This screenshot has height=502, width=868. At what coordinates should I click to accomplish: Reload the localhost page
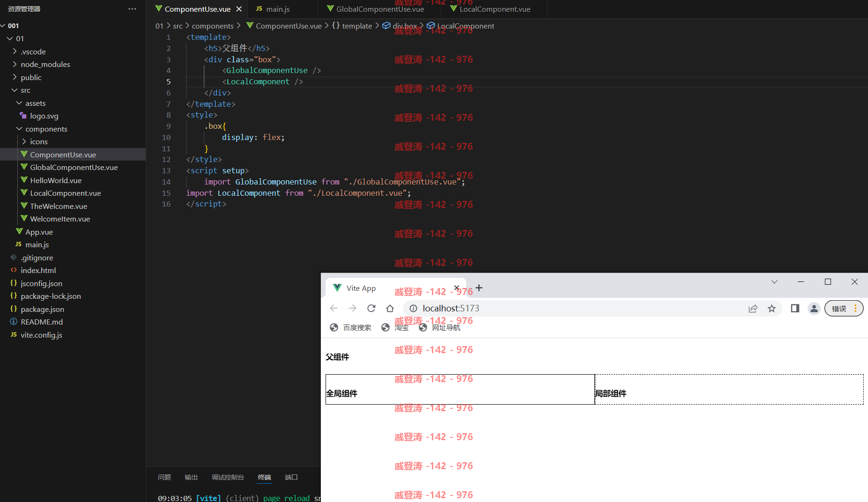(371, 308)
